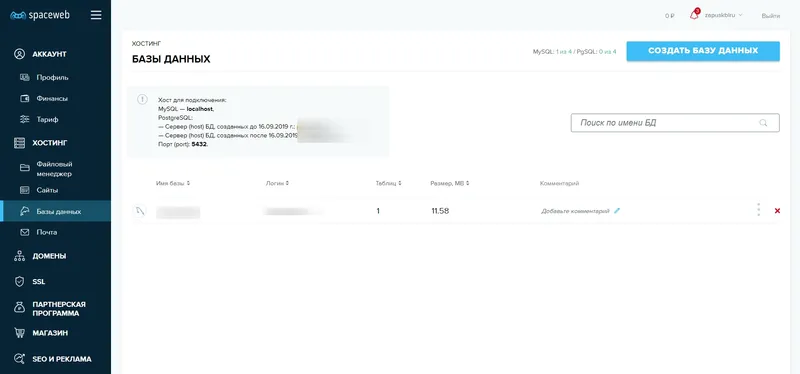Open the Профиль menu item

pyautogui.click(x=53, y=78)
